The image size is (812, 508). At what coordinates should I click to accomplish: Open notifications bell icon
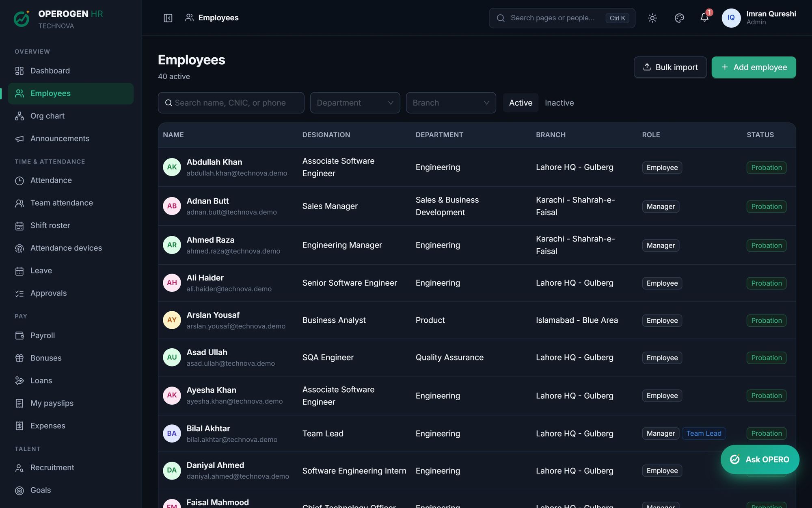[704, 17]
